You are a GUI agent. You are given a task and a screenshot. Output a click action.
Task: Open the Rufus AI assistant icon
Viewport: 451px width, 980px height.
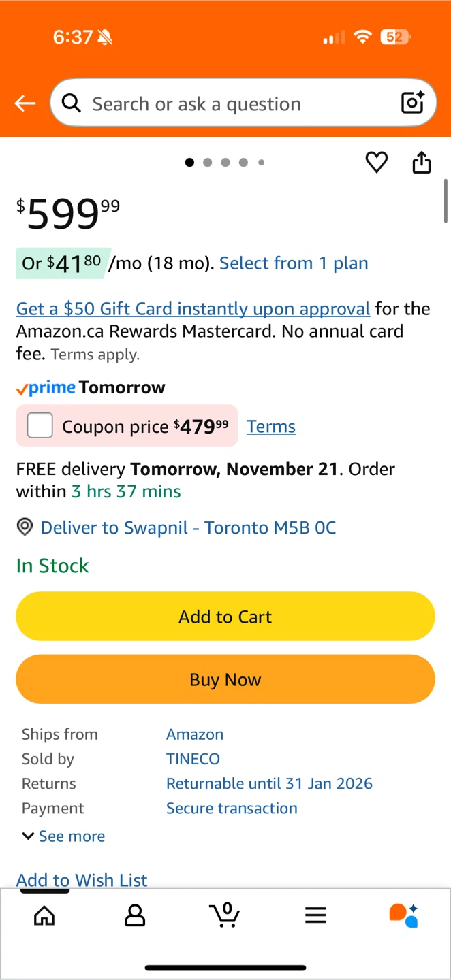click(404, 915)
